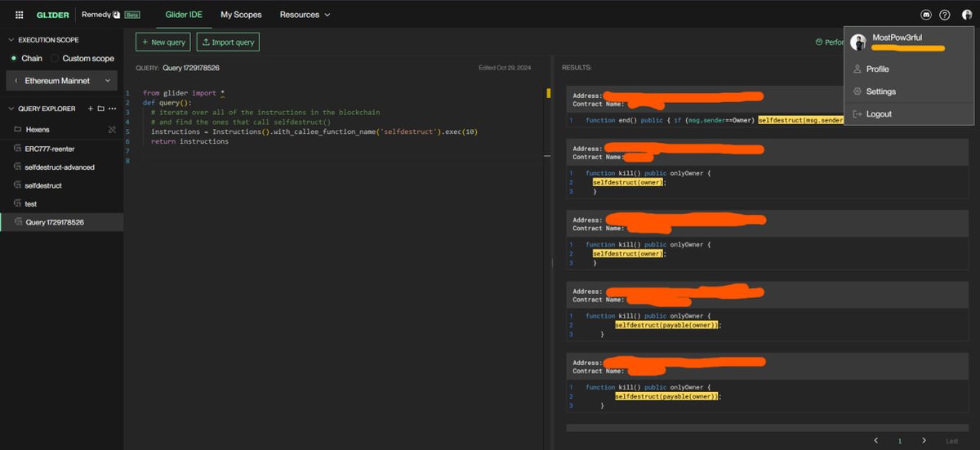Add a new query with the plus icon
The image size is (980, 450).
click(91, 109)
